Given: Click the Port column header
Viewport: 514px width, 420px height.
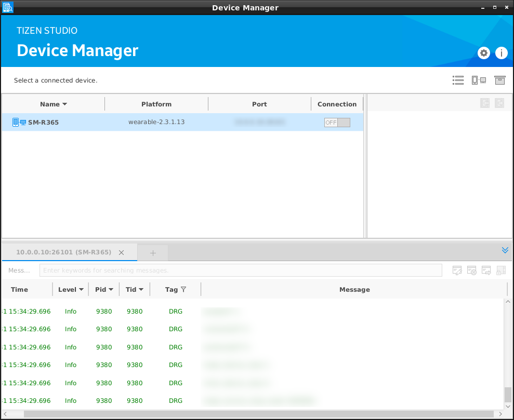Looking at the screenshot, I should [x=259, y=104].
